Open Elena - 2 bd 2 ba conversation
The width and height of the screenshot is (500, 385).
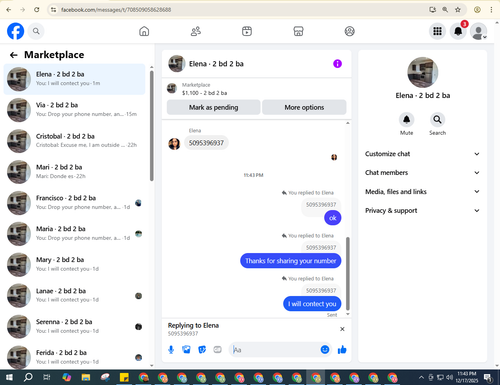(75, 79)
